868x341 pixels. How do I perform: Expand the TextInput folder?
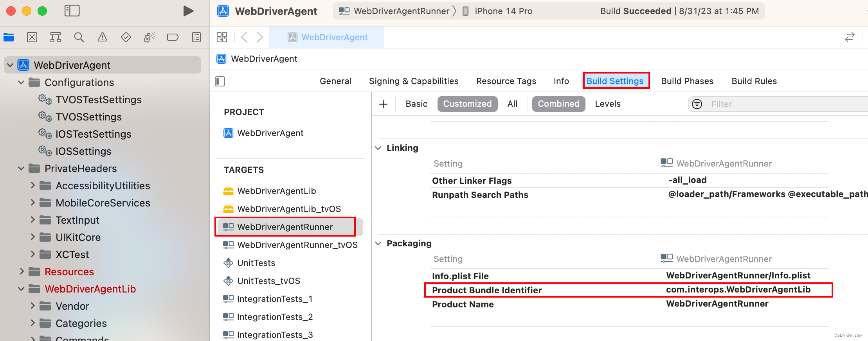click(33, 220)
